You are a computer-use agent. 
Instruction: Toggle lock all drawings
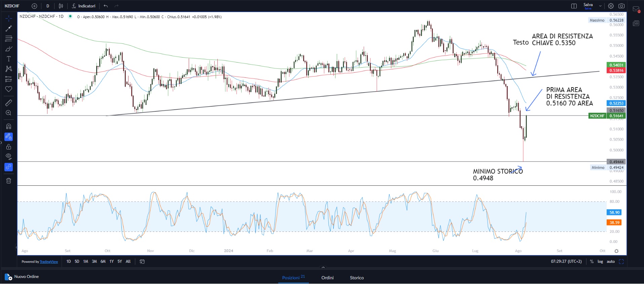click(x=9, y=147)
